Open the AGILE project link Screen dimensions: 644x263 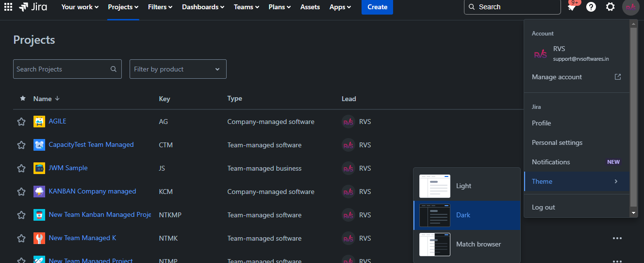pyautogui.click(x=57, y=121)
